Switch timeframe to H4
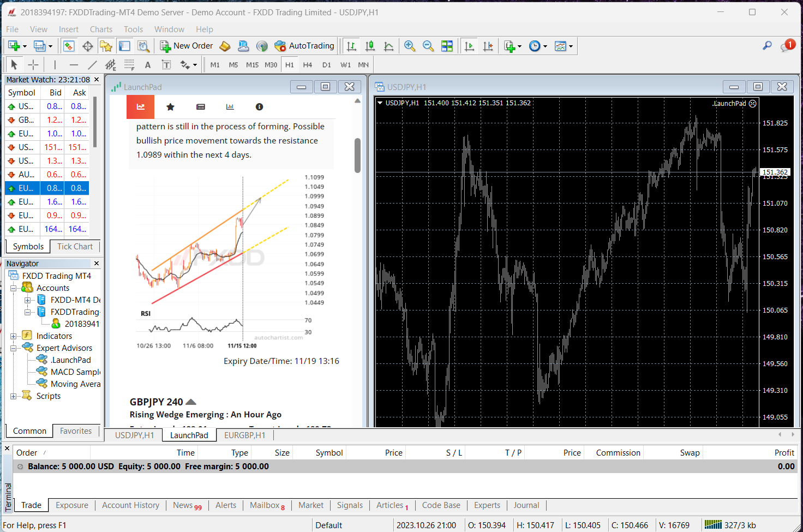 pyautogui.click(x=308, y=65)
